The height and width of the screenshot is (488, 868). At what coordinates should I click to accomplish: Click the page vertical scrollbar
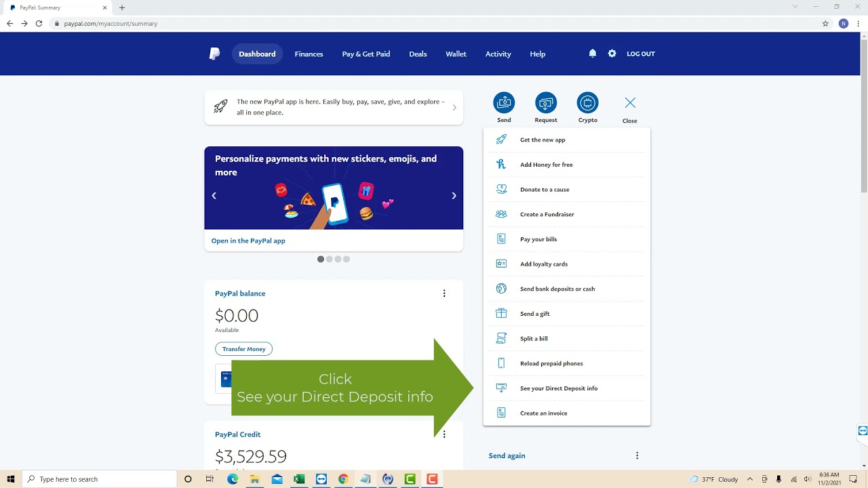click(x=863, y=115)
